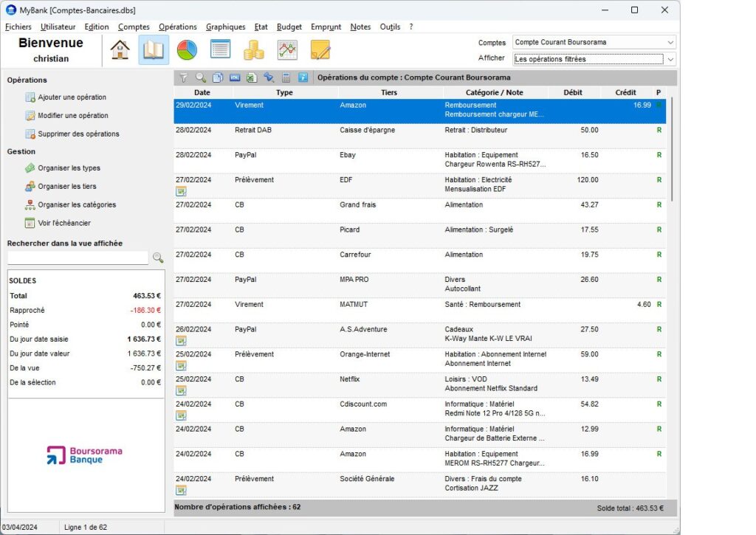Click the Boursorama Banque logo
Viewport: 756px width, 535px height.
84,455
